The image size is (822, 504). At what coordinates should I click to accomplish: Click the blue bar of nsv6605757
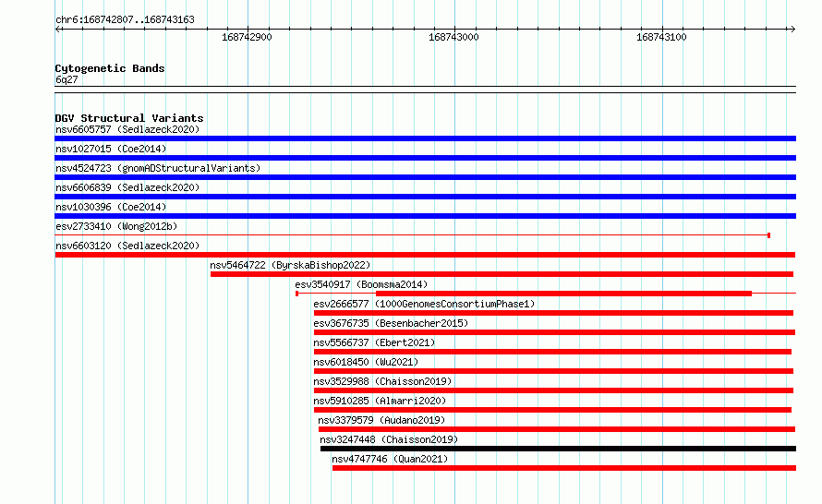point(425,138)
